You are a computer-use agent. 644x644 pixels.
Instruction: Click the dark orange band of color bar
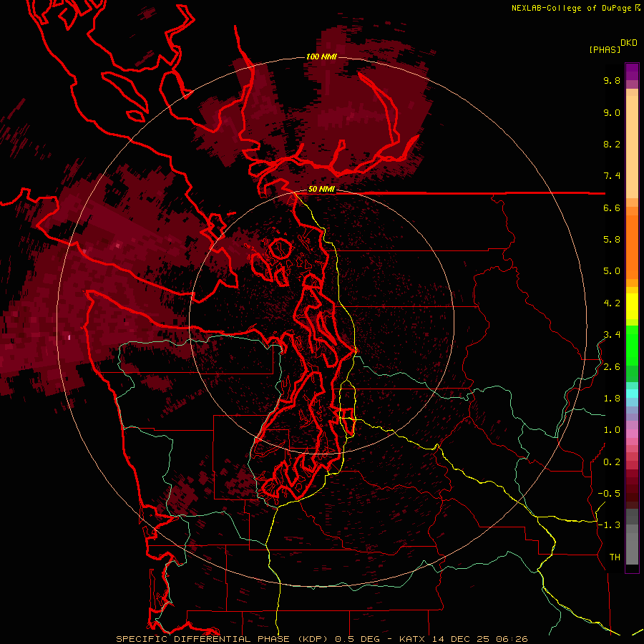[632, 248]
